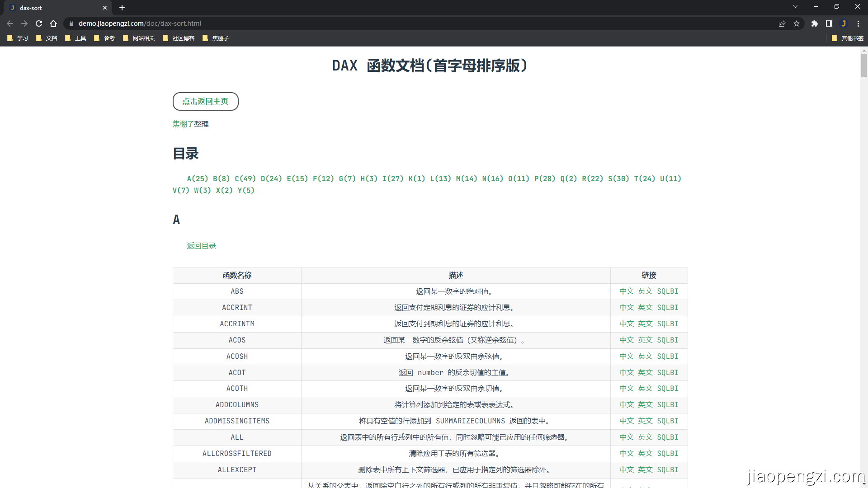Bookmark this page with the star icon
The width and height of the screenshot is (868, 488).
[x=797, y=23]
